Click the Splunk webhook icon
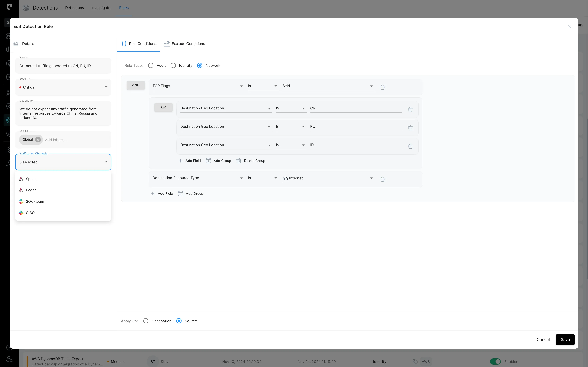 pyautogui.click(x=21, y=179)
